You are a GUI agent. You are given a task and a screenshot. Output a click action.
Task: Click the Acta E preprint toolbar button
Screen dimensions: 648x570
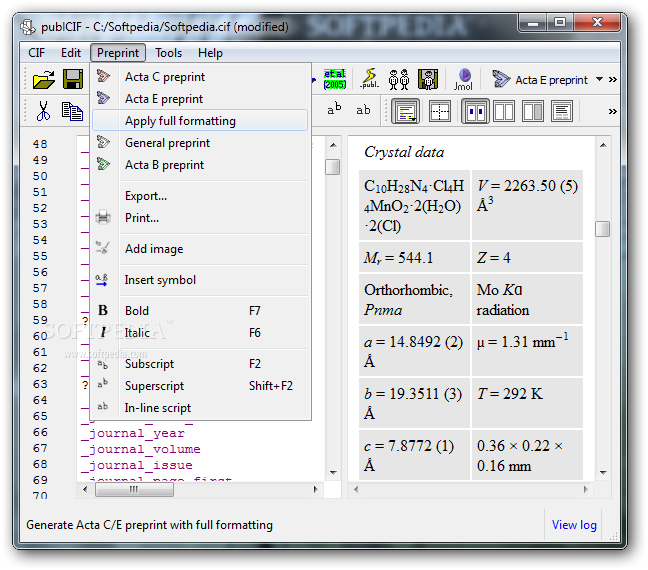(540, 79)
